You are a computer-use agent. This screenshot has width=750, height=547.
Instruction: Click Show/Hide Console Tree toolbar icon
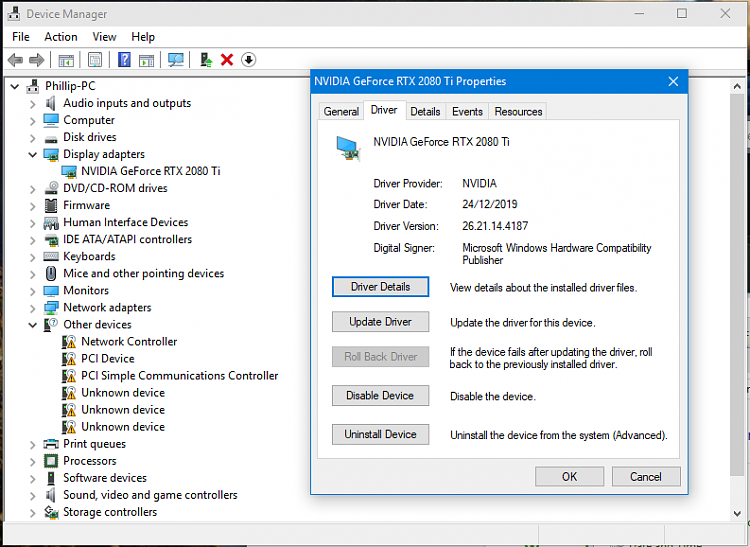pos(66,60)
